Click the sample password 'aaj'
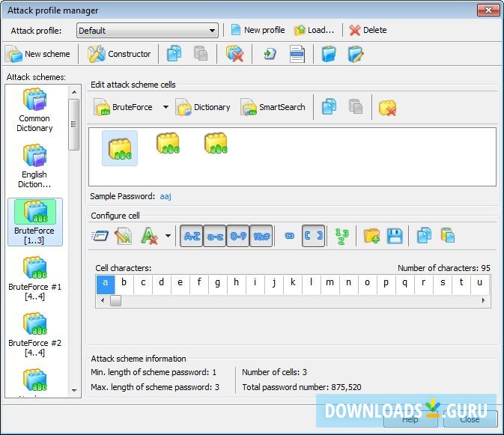 pos(166,196)
